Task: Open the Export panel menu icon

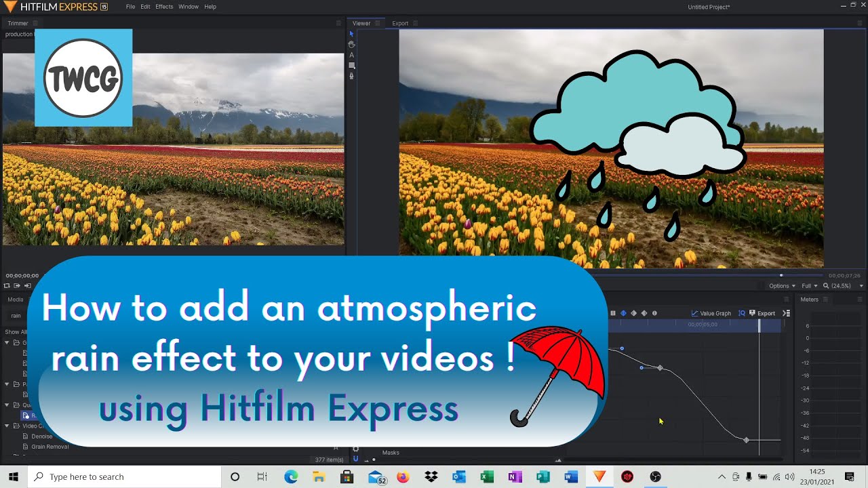Action: coord(415,23)
